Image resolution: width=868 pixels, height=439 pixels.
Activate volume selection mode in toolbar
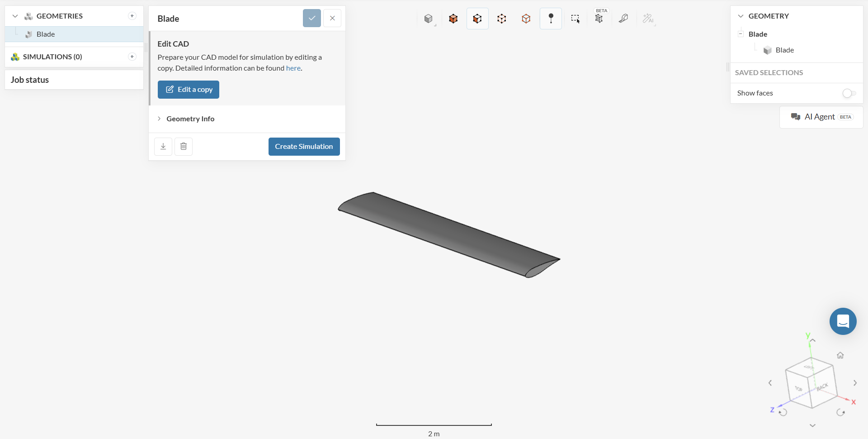coord(453,19)
